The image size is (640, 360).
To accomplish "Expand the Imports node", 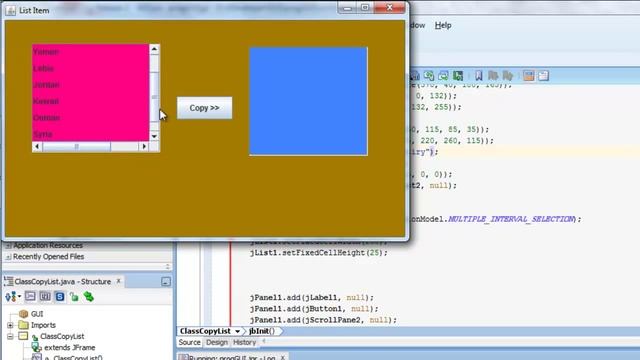I will (10, 325).
